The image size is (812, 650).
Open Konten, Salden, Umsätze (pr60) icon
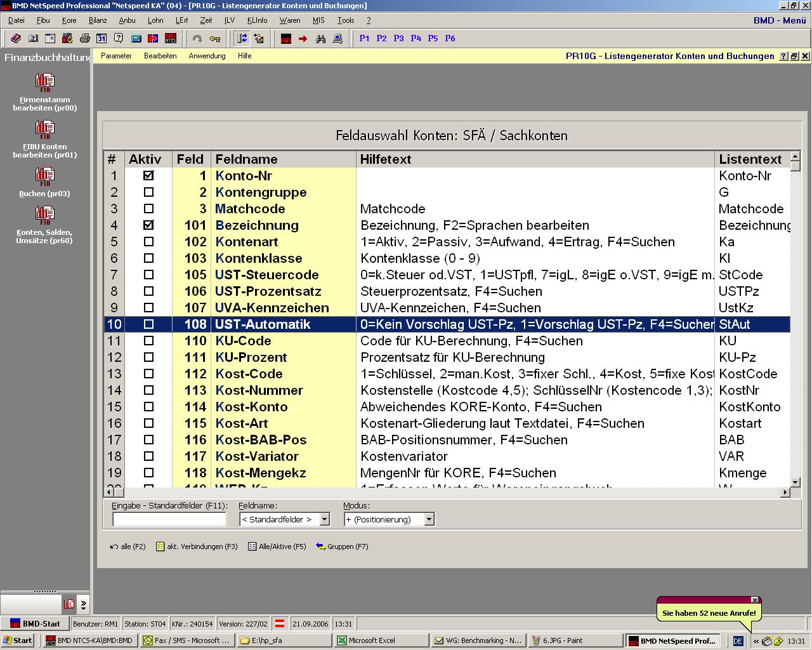tap(45, 215)
